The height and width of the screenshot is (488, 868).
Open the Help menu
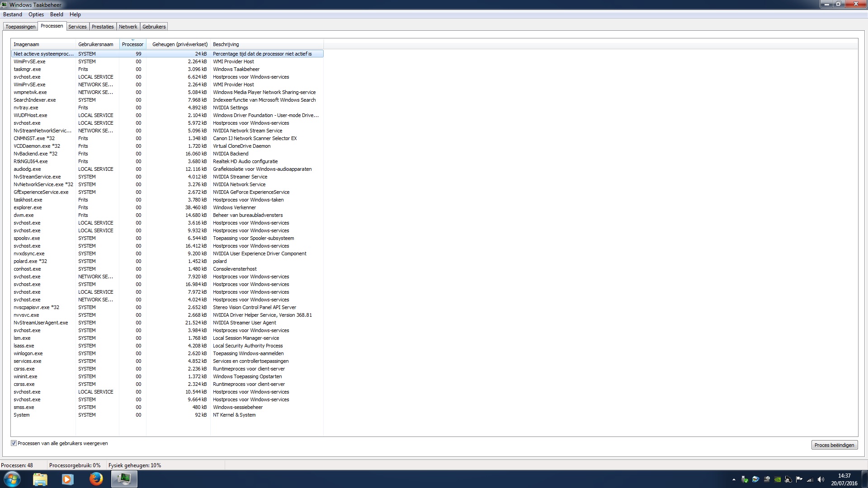point(75,14)
